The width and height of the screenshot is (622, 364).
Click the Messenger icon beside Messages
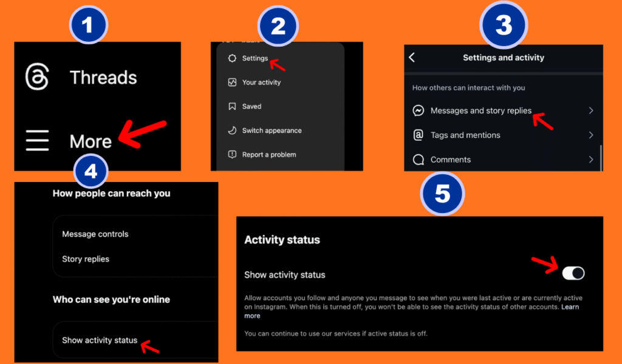418,110
